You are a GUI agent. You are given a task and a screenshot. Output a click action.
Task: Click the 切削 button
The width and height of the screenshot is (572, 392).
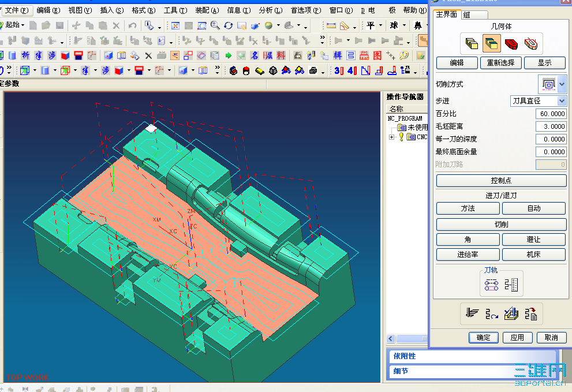[x=501, y=225]
